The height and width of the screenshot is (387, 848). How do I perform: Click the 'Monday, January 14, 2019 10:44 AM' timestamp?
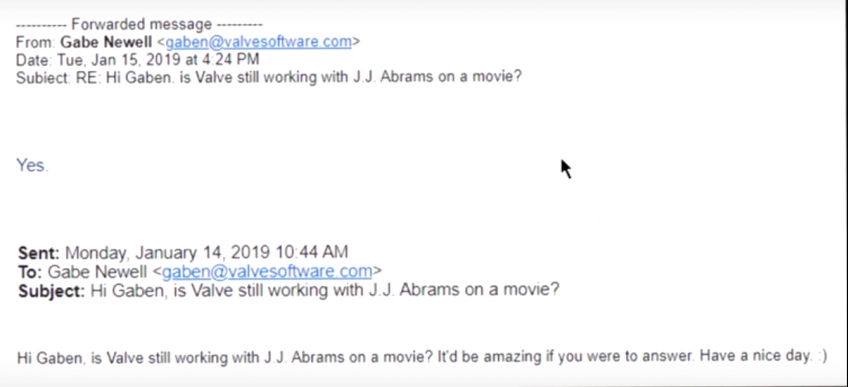click(207, 252)
